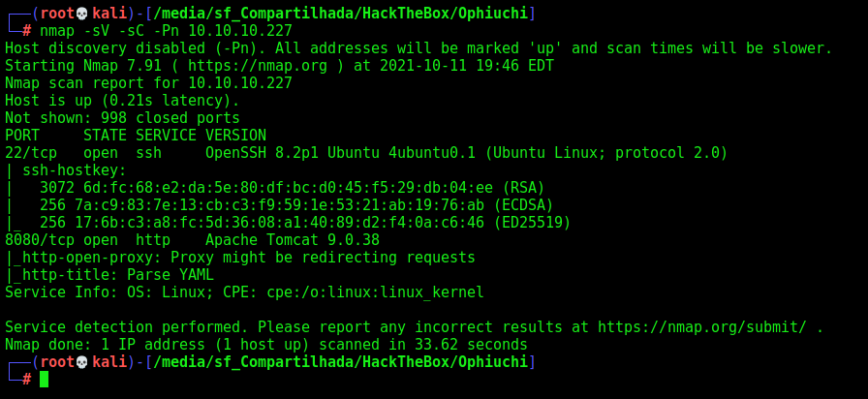Image resolution: width=868 pixels, height=399 pixels.
Task: Click the Apache Tomcat 9.0.38 version text
Action: point(293,240)
